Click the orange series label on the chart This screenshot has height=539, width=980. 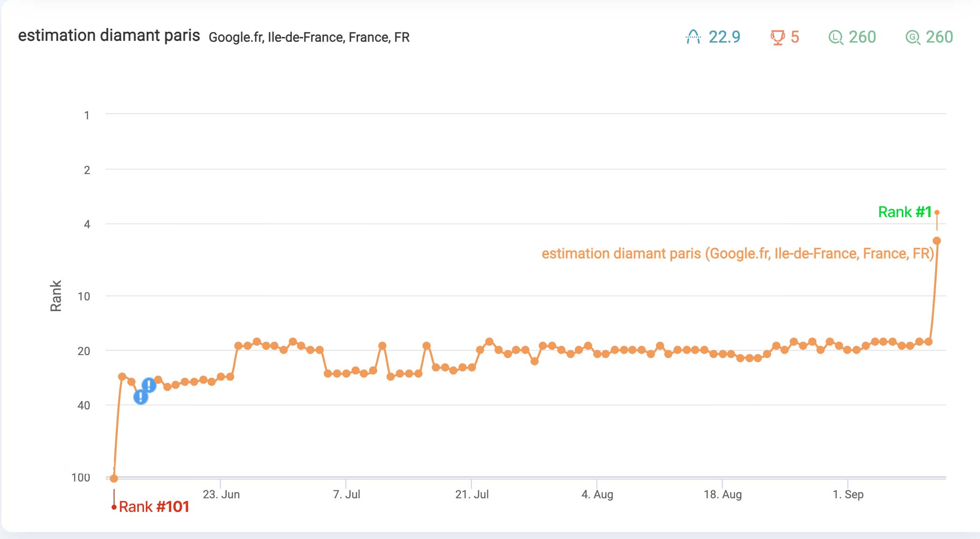tap(737, 254)
